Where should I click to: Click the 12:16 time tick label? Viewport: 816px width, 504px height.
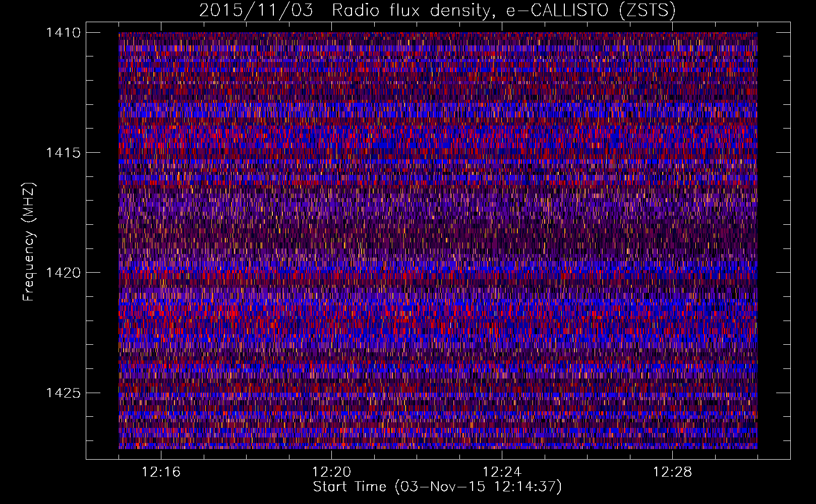[x=161, y=472]
